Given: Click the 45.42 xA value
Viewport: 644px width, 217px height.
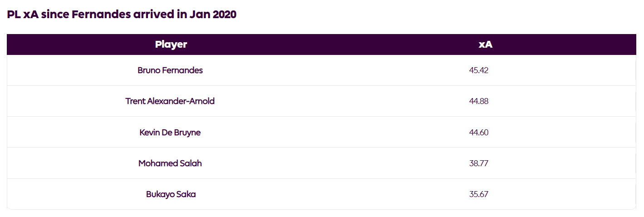Looking at the screenshot, I should (479, 70).
